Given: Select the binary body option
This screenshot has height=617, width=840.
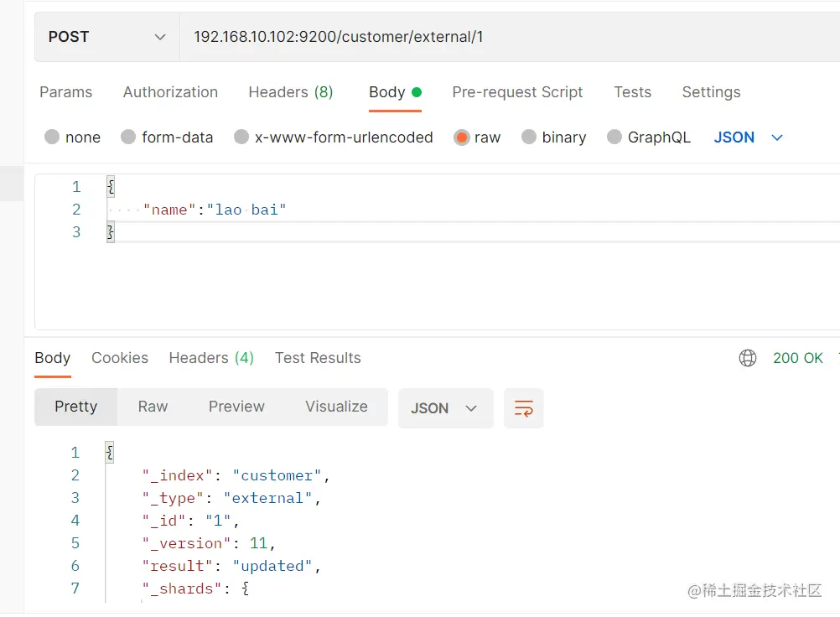Looking at the screenshot, I should pos(529,137).
